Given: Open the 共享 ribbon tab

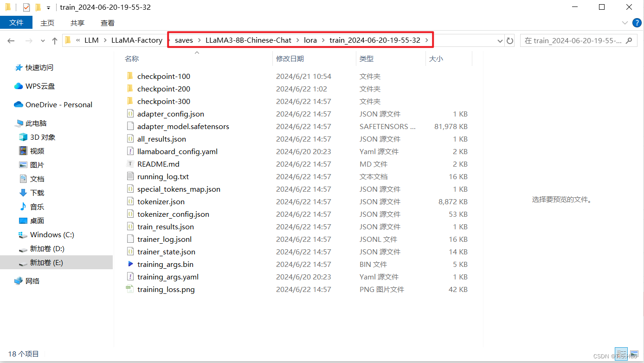Looking at the screenshot, I should click(77, 23).
